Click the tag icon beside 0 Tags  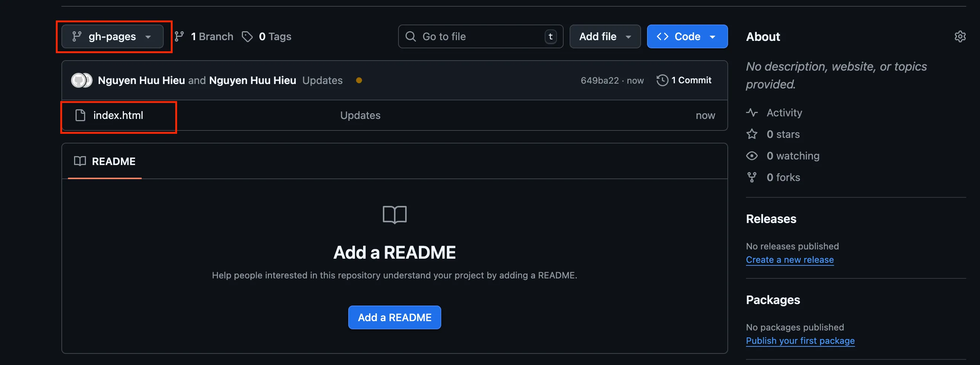(247, 36)
